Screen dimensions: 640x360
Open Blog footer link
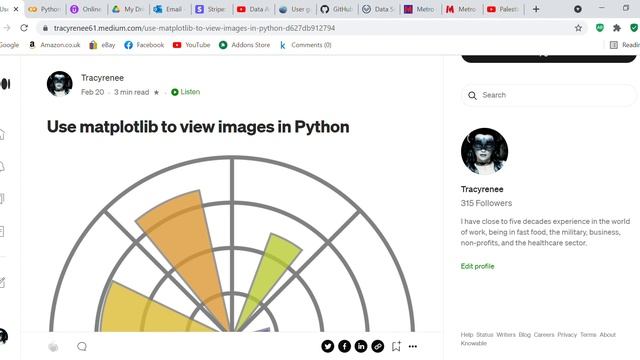[524, 335]
